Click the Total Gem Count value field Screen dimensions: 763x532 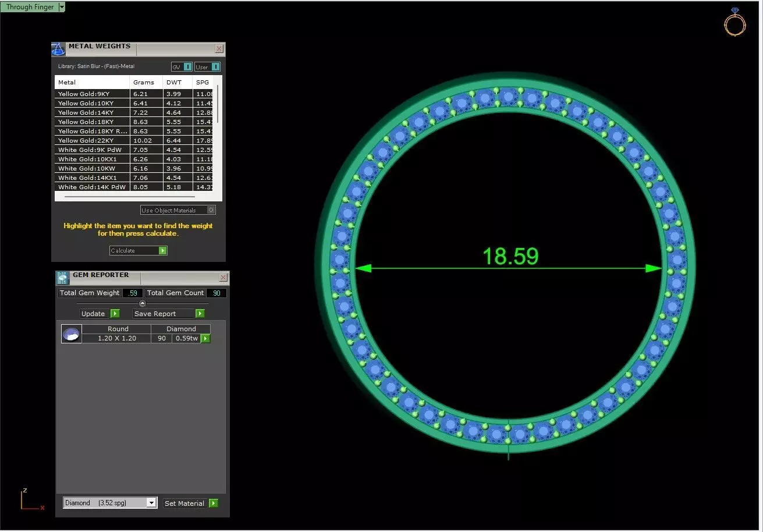(217, 293)
